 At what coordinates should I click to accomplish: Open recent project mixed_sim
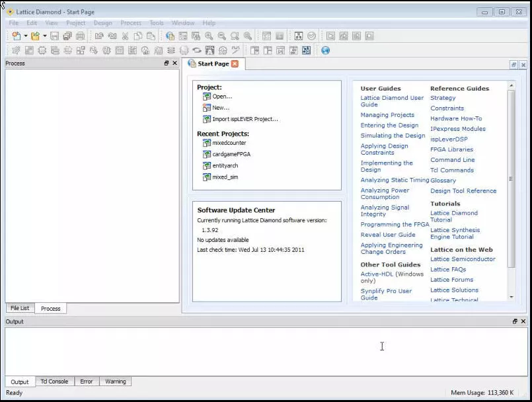tap(225, 177)
